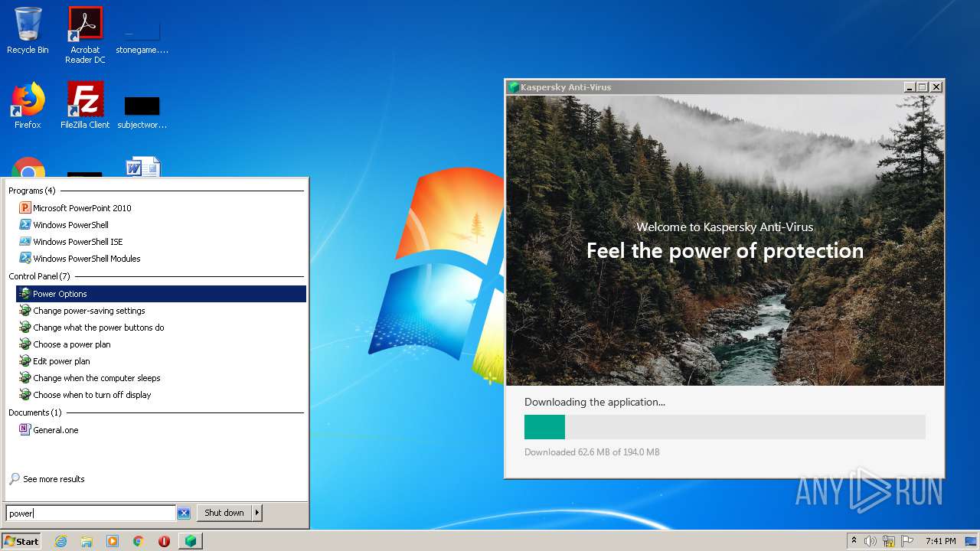Click Downloading the application status text
Screen dimensions: 980x551
pyautogui.click(x=595, y=402)
